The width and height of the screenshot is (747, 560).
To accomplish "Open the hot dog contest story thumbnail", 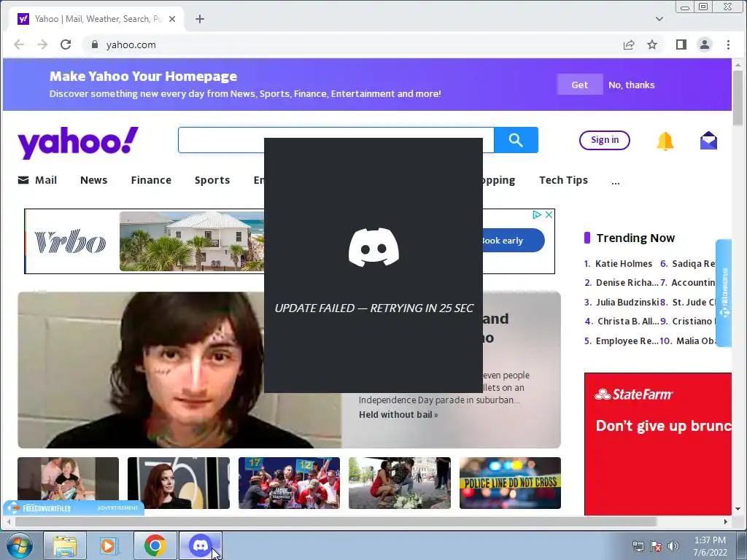I will [289, 483].
